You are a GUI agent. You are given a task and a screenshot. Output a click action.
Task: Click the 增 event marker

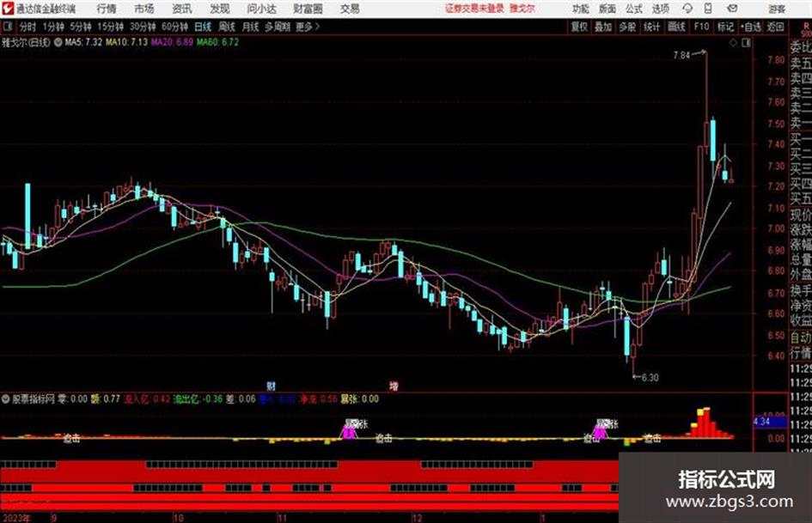tap(394, 386)
